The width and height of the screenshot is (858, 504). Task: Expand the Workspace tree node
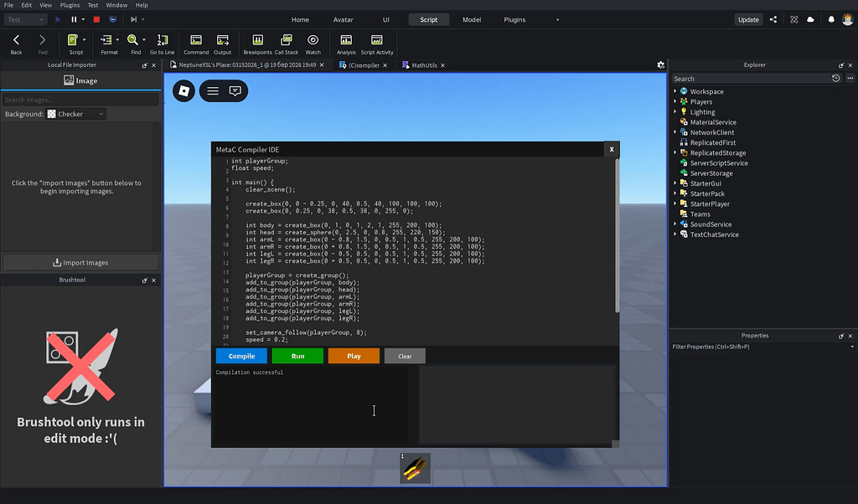(x=675, y=91)
